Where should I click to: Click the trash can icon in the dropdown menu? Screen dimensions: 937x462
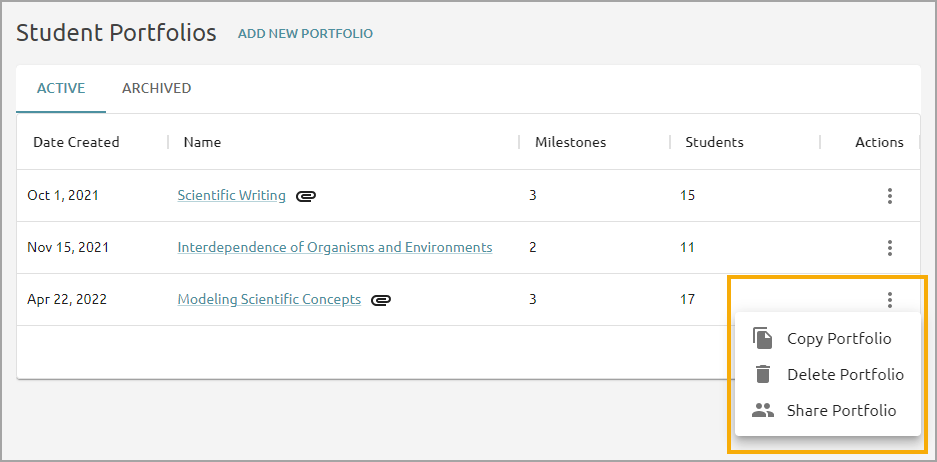[x=763, y=374]
